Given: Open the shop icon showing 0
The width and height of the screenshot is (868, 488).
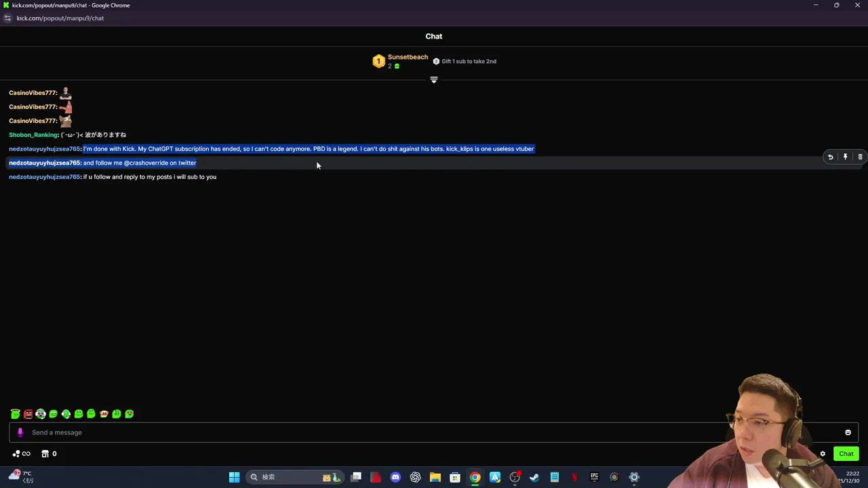Looking at the screenshot, I should click(x=49, y=454).
